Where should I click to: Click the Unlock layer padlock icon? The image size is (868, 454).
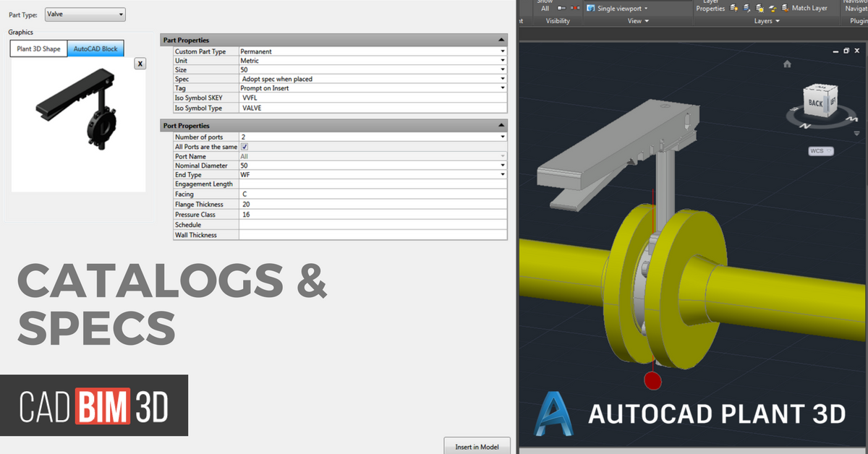(x=773, y=9)
